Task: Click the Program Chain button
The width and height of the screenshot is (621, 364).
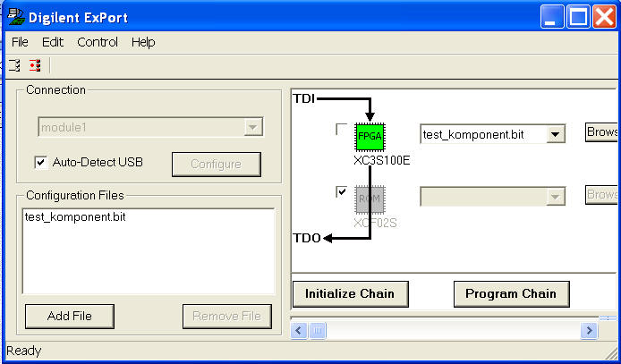Action: tap(511, 294)
